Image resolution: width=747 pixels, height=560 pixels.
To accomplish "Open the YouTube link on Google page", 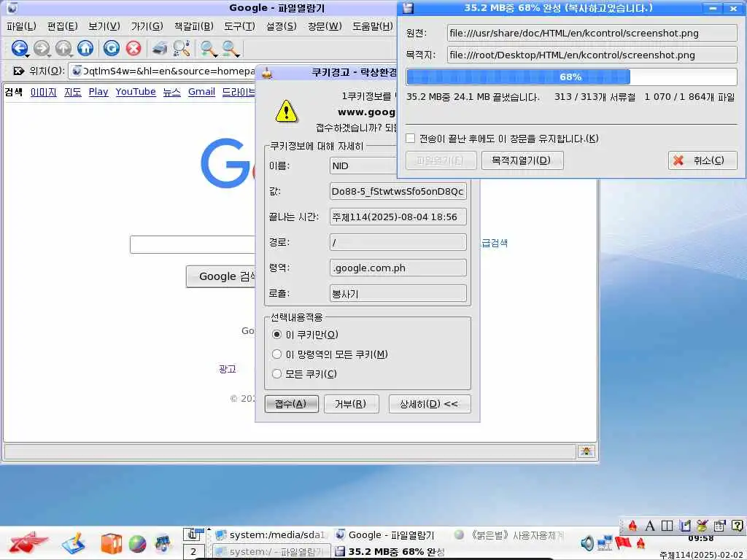I will 135,91.
